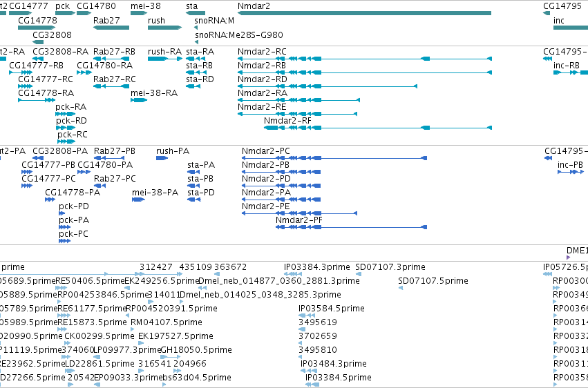Open the IP03484.3prime EST label

click(334, 364)
